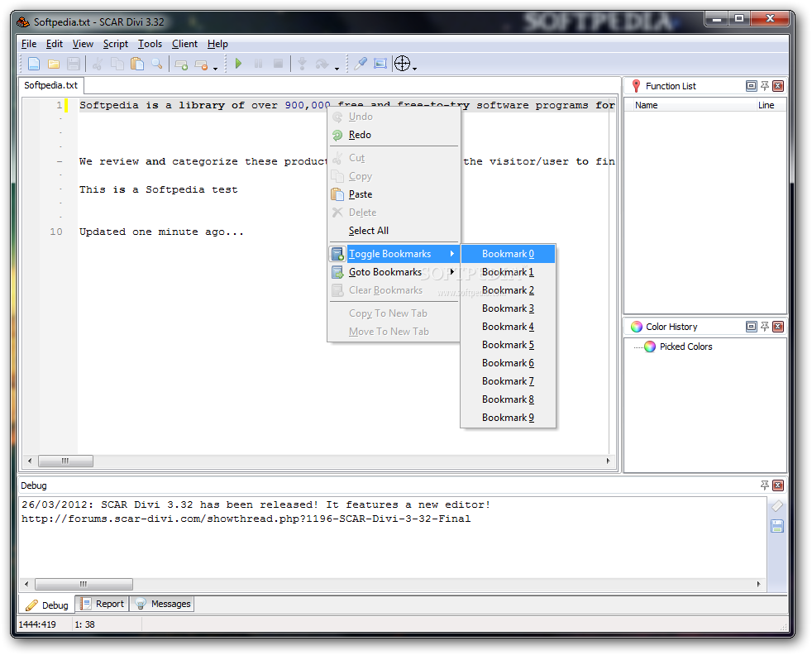Clear debug output with eraser icon
This screenshot has width=812, height=655.
tap(777, 506)
